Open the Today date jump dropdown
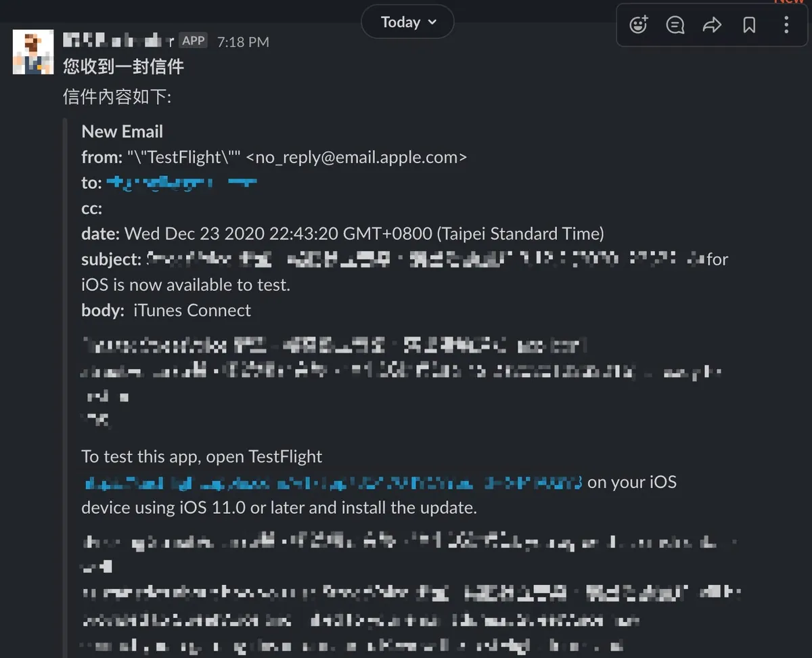 click(x=408, y=22)
